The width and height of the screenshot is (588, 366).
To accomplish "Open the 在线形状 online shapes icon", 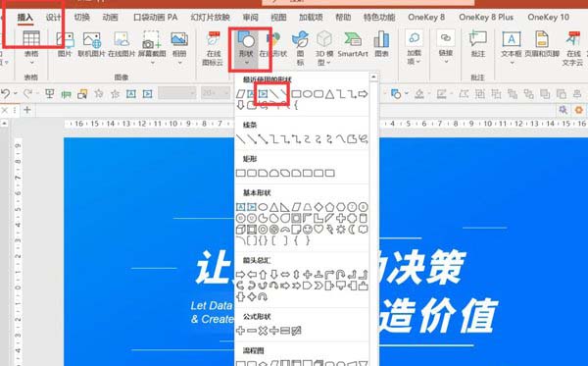I will click(273, 44).
